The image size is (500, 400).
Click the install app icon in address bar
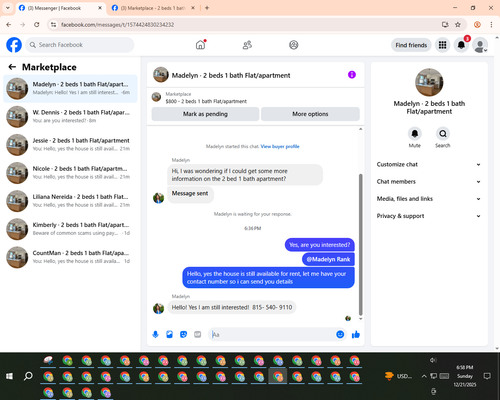(445, 24)
